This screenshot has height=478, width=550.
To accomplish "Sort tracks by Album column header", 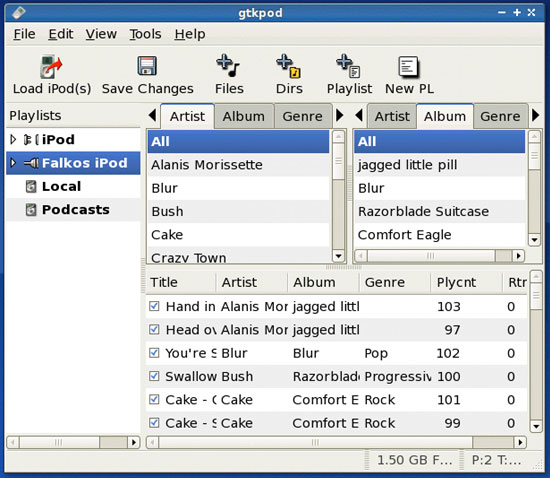I will 323,282.
